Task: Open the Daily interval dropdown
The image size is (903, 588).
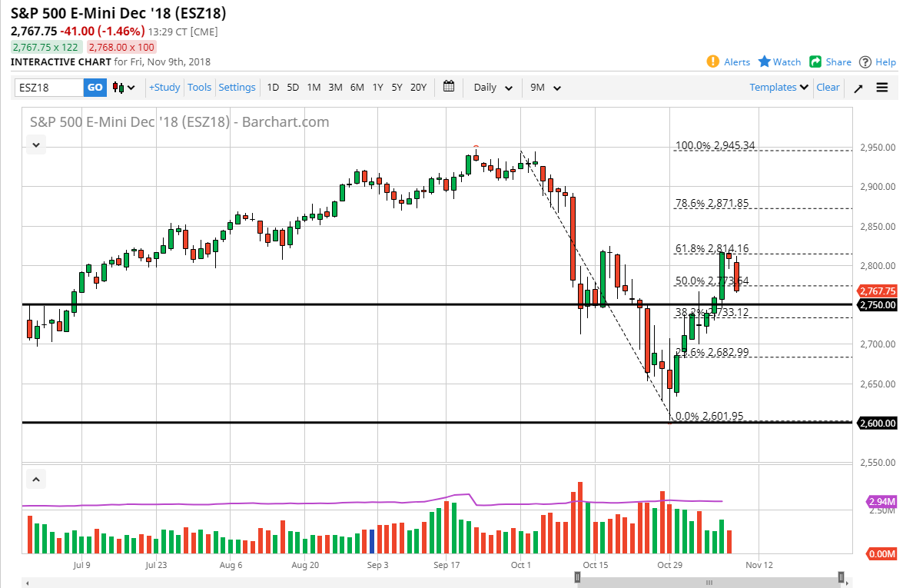Action: click(491, 88)
